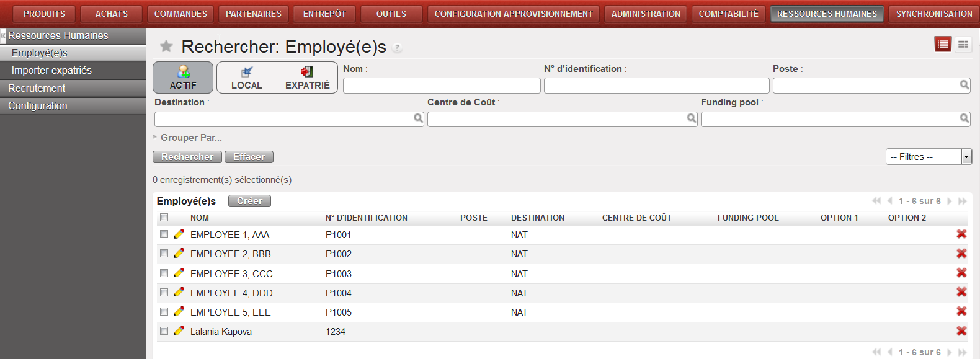Image resolution: width=980 pixels, height=359 pixels.
Task: Check the select-all box in header
Action: 164,218
